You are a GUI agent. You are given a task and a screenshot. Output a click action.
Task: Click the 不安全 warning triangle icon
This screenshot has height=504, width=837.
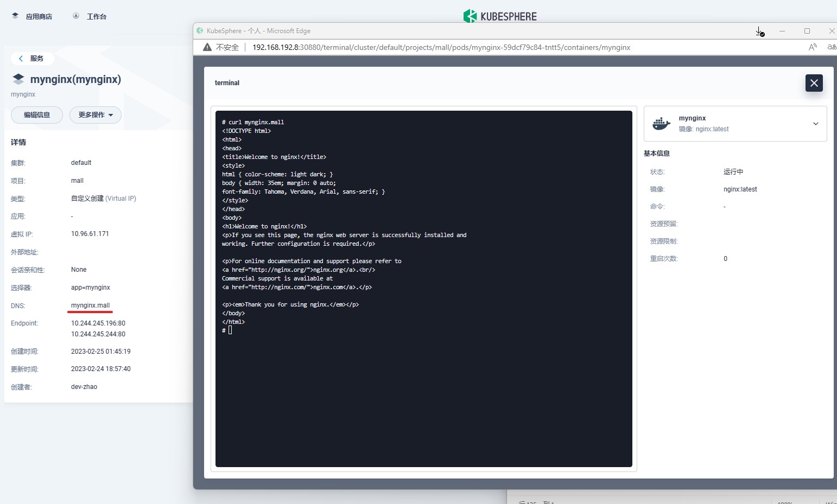[207, 47]
